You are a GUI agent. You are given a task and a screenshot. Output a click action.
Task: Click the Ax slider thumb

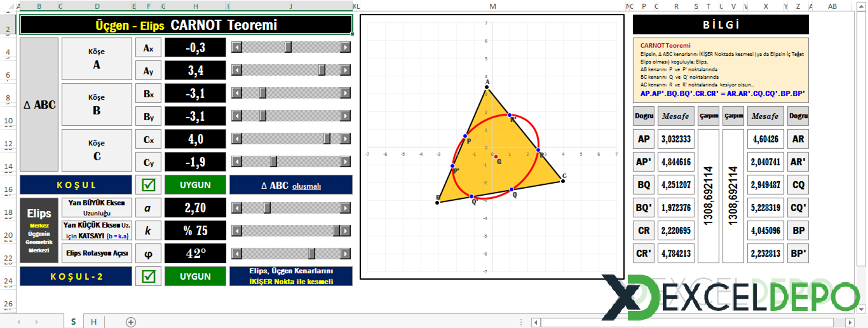288,47
